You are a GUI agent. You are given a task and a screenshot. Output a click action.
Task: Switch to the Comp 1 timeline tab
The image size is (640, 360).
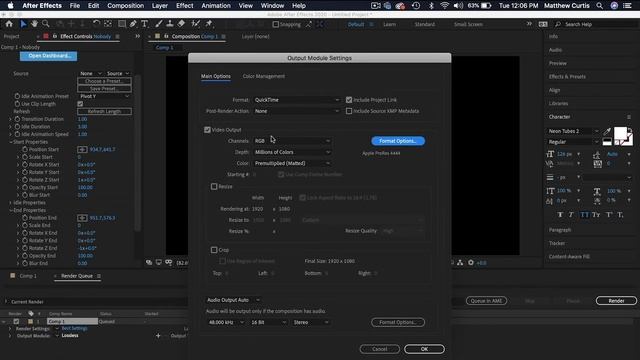[28, 276]
